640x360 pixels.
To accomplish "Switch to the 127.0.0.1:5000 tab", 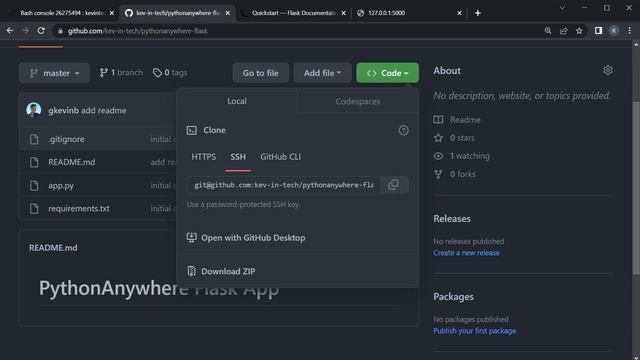I will [409, 13].
